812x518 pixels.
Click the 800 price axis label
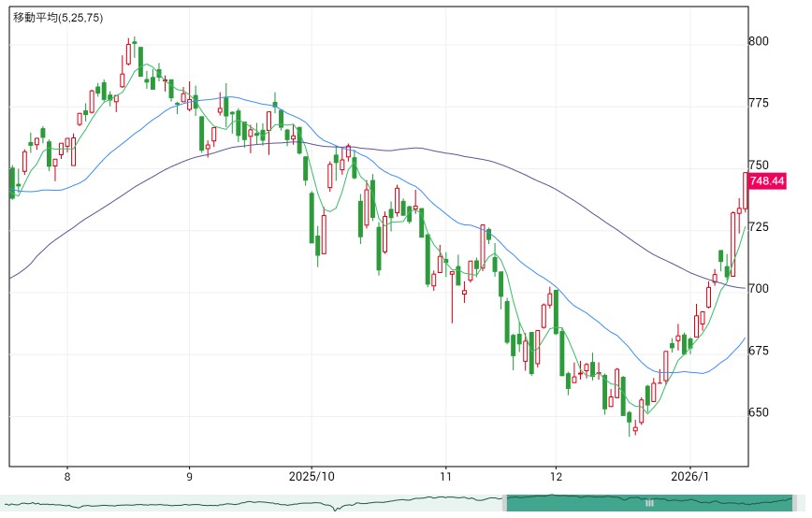(759, 41)
